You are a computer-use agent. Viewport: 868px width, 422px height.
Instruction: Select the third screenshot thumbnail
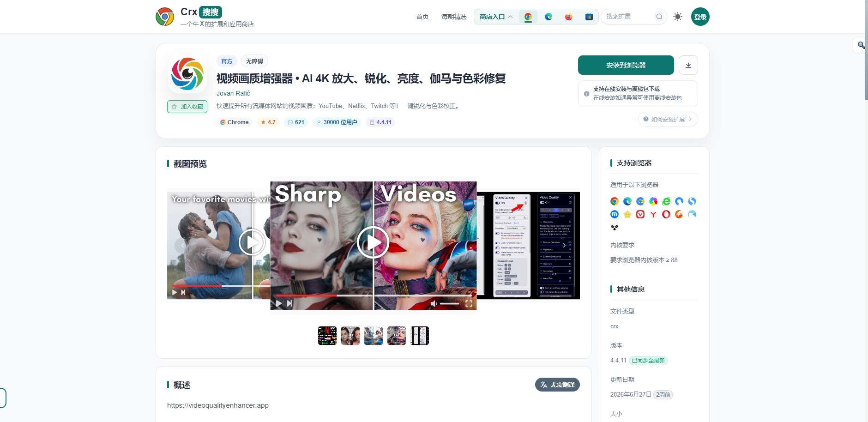tap(374, 336)
